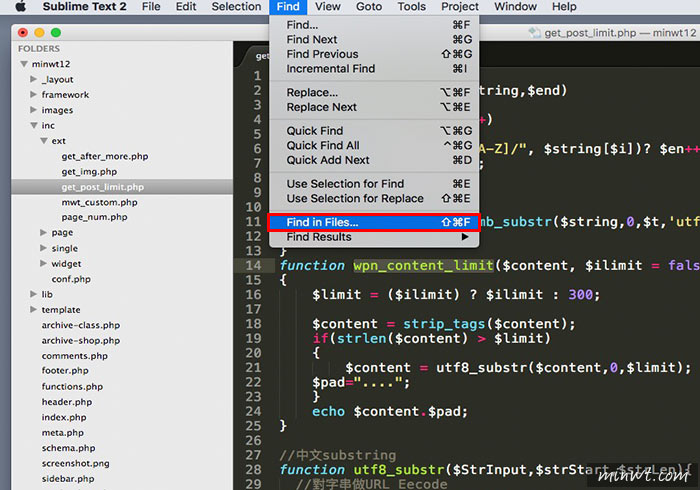The width and height of the screenshot is (700, 490).
Task: Open meta.php in sidebar
Action: 62,432
